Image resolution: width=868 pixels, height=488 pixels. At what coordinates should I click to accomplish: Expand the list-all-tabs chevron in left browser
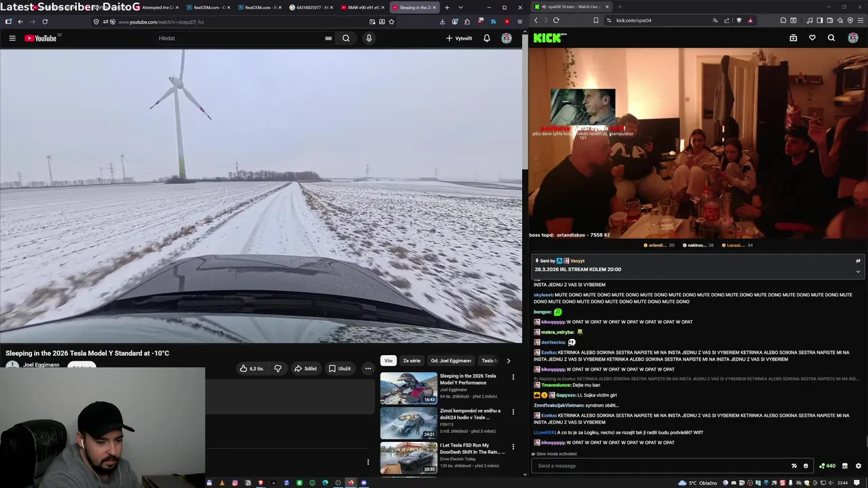[x=460, y=7]
